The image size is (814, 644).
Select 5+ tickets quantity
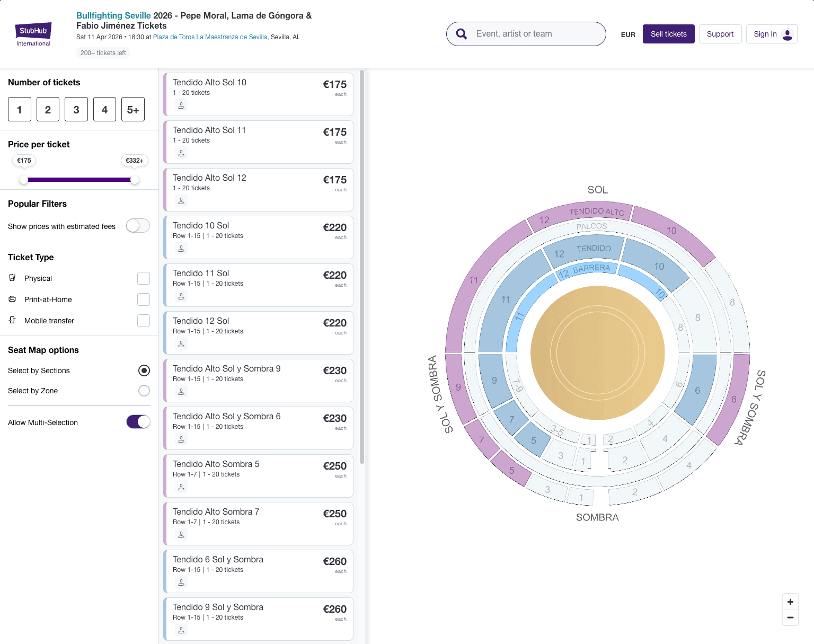tap(133, 109)
